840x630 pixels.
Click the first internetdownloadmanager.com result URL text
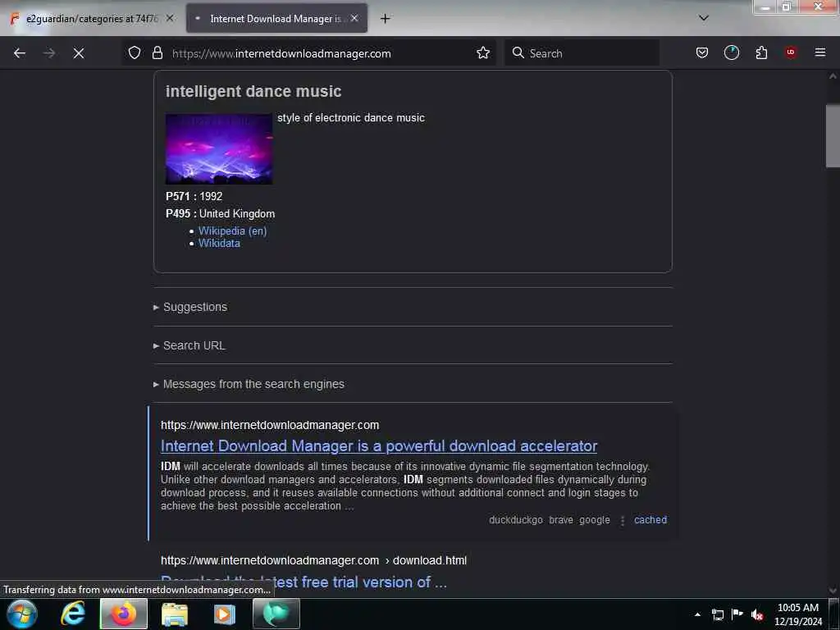pos(270,425)
